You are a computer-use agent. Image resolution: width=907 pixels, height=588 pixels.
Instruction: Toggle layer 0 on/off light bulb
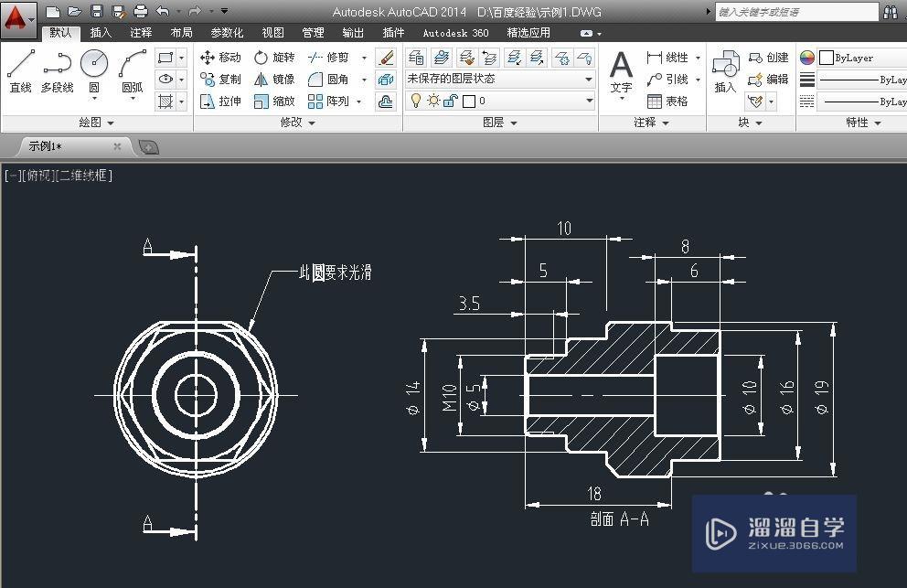(x=415, y=101)
